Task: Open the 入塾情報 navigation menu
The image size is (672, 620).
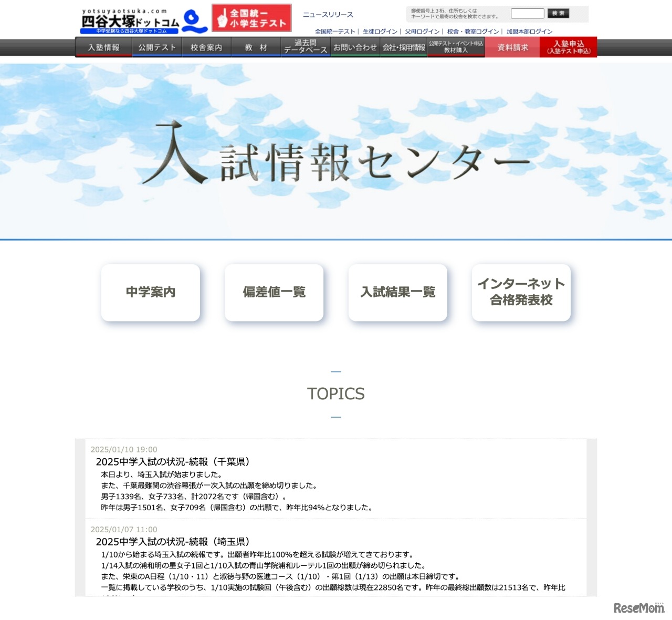Action: click(104, 47)
